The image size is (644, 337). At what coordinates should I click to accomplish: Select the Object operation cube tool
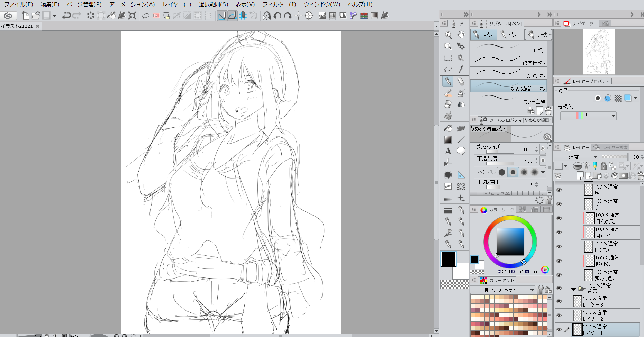[x=448, y=46]
